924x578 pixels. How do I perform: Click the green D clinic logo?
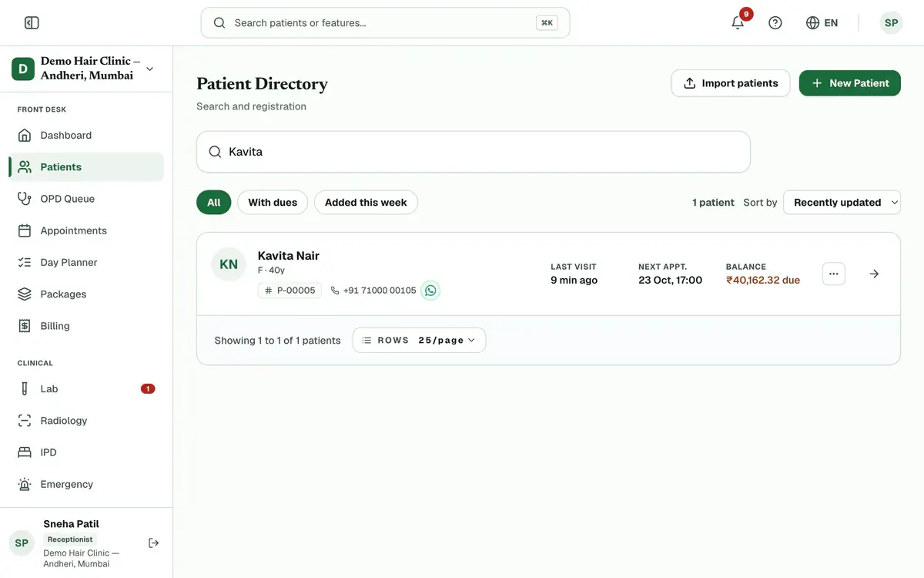23,69
